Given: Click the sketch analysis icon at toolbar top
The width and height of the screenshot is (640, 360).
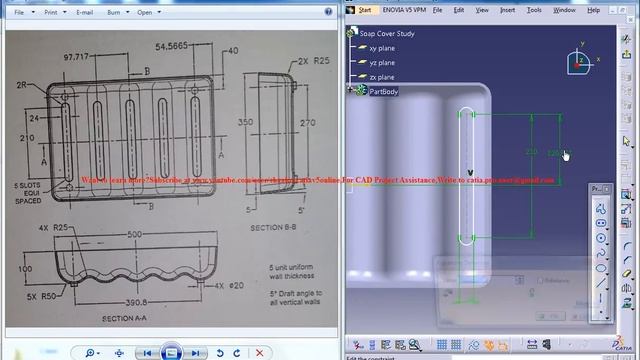Looking at the screenshot, I should click(x=627, y=39).
